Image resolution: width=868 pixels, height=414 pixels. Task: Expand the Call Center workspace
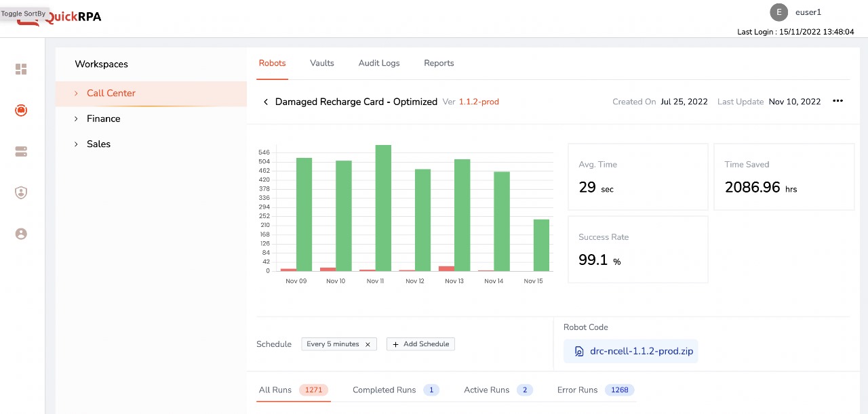pos(111,94)
